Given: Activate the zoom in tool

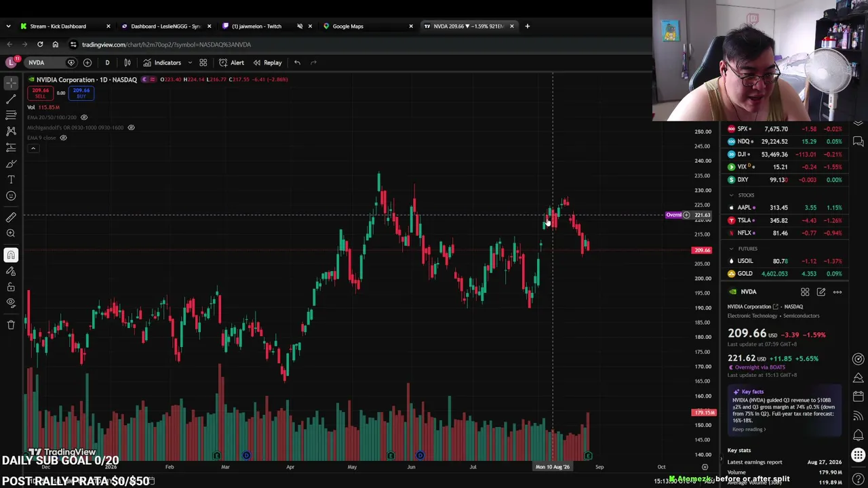Looking at the screenshot, I should pyautogui.click(x=11, y=234).
